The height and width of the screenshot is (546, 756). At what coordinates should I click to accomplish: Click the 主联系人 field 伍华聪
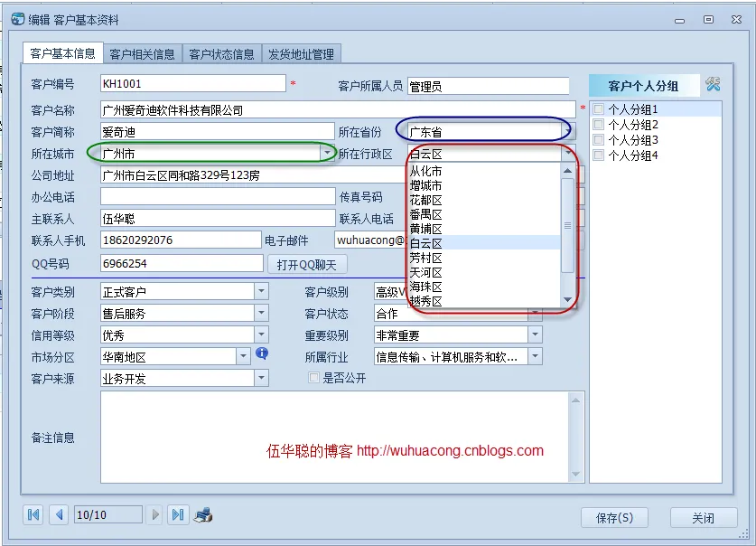coord(218,218)
